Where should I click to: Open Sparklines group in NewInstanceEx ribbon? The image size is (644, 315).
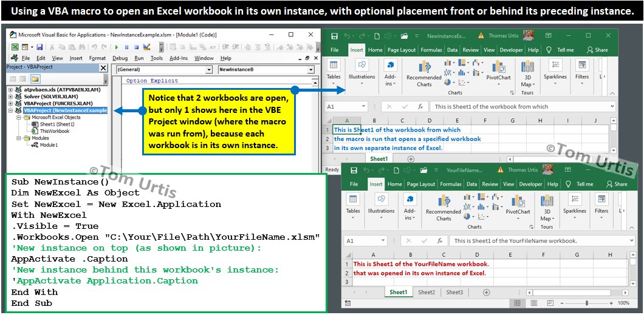click(x=555, y=73)
